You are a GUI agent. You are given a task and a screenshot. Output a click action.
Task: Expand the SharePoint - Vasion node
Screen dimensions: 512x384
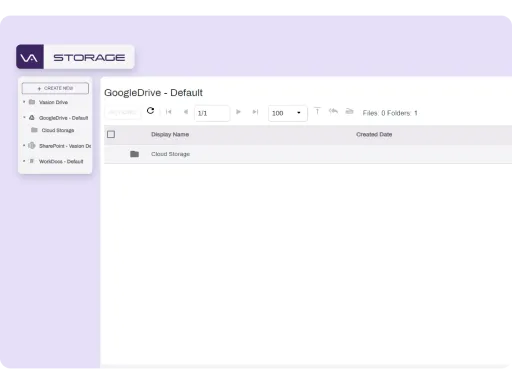pyautogui.click(x=24, y=145)
